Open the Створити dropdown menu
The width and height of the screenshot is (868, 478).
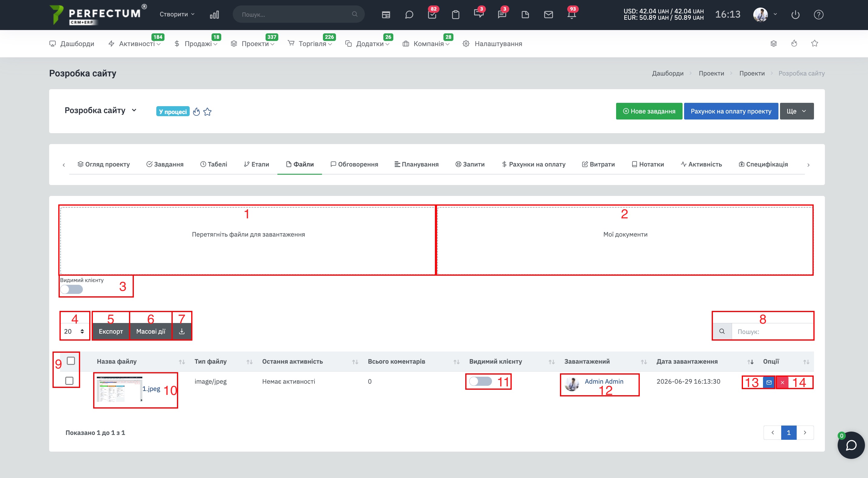pos(177,14)
